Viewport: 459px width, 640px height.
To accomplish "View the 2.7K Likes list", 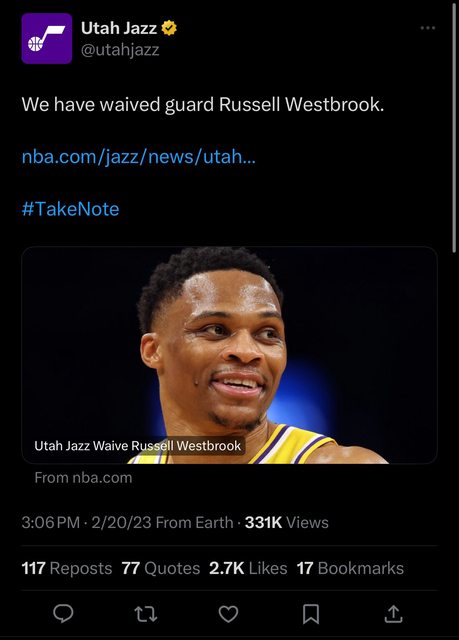I will [248, 568].
